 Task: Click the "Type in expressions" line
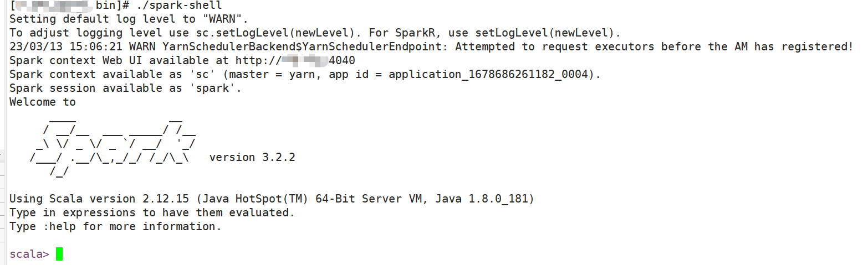click(152, 212)
